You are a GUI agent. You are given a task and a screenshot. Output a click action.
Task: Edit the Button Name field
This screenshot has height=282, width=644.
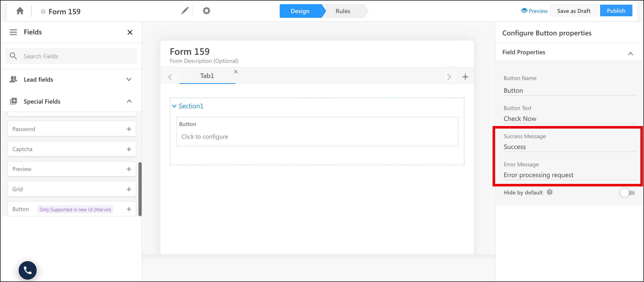tap(570, 91)
